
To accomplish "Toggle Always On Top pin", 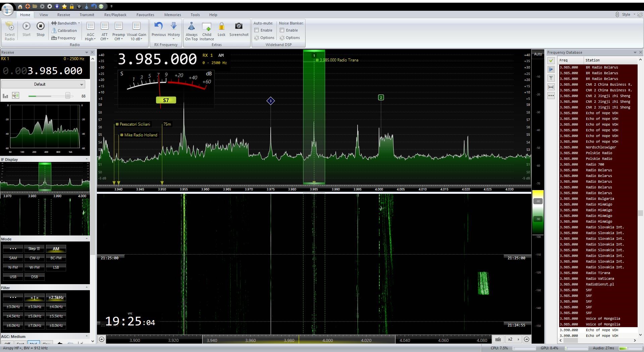I will tap(191, 27).
